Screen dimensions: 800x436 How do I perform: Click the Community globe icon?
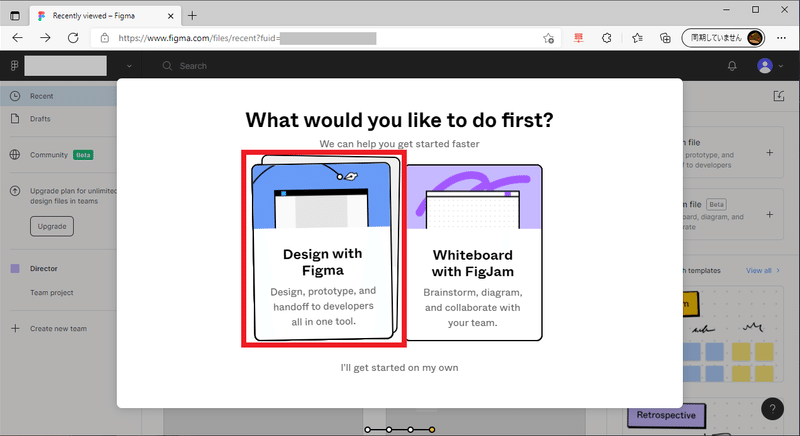15,155
